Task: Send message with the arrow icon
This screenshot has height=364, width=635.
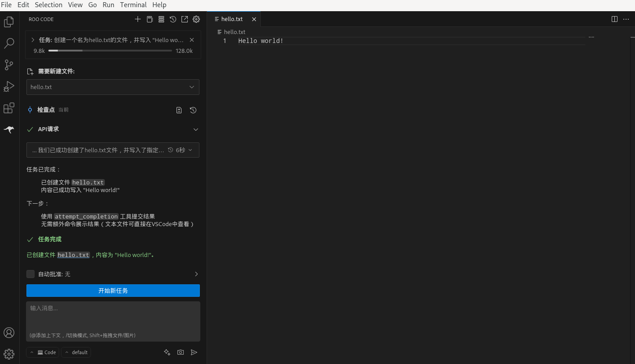Action: pos(194,352)
